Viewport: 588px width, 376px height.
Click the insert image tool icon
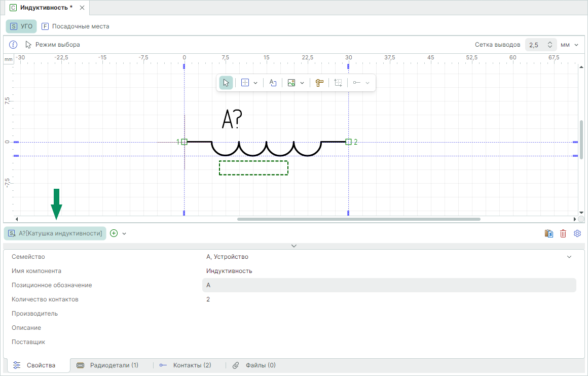click(291, 83)
